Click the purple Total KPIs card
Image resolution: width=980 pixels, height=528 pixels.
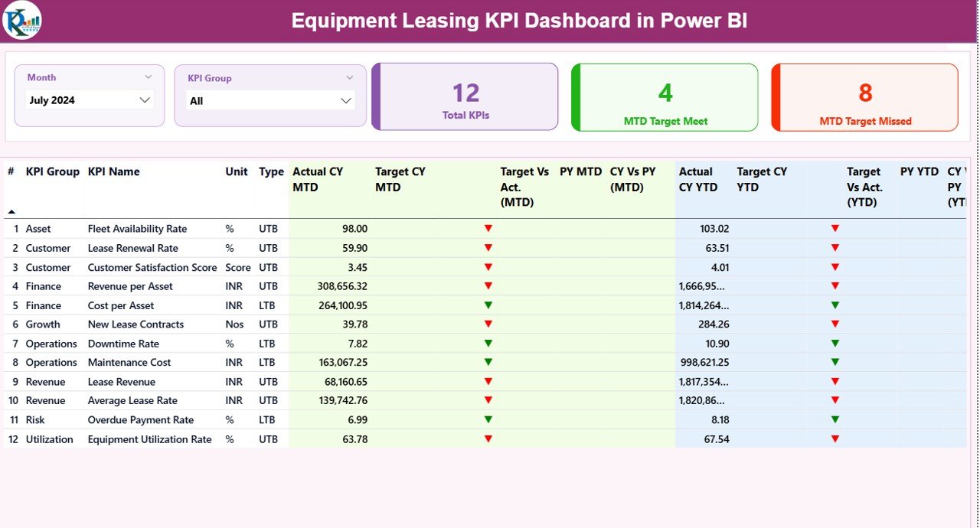tap(465, 97)
